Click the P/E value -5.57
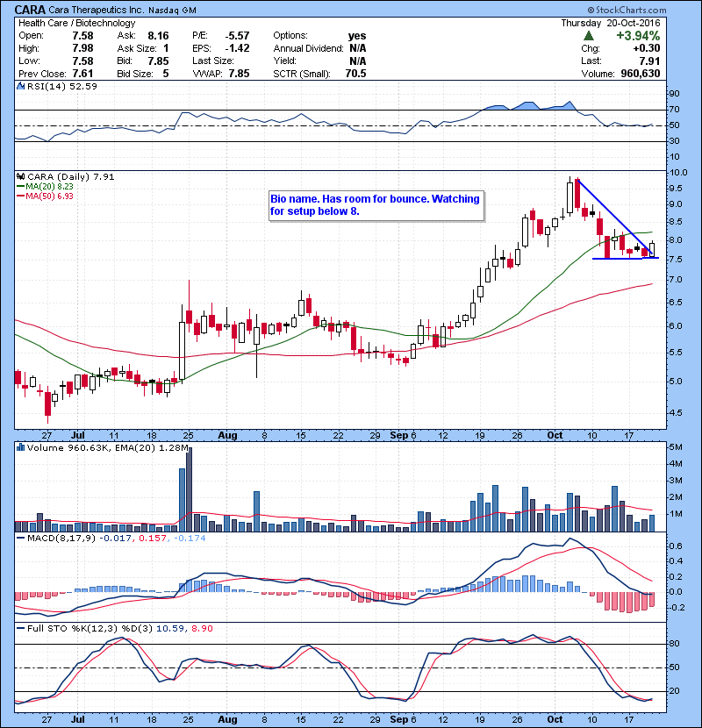 237,36
